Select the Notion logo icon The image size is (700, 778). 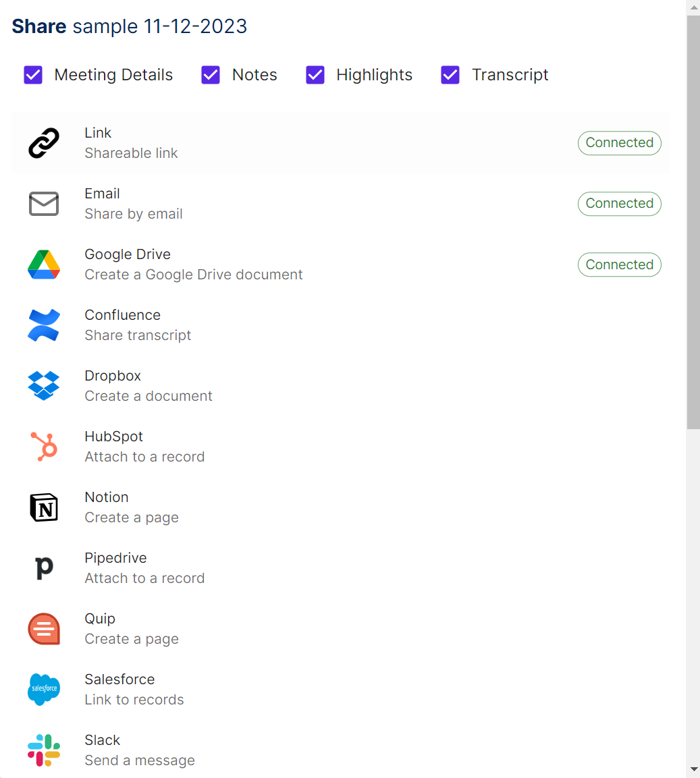(x=44, y=507)
